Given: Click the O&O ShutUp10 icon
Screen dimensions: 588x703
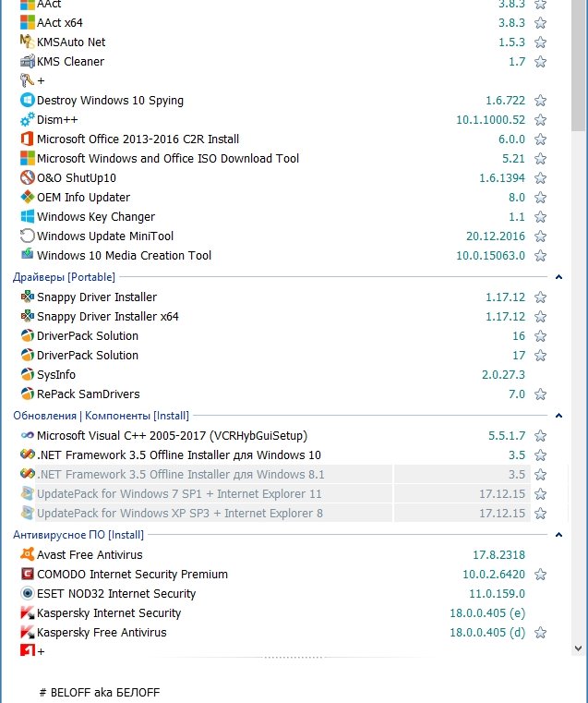Looking at the screenshot, I should click(x=28, y=177).
